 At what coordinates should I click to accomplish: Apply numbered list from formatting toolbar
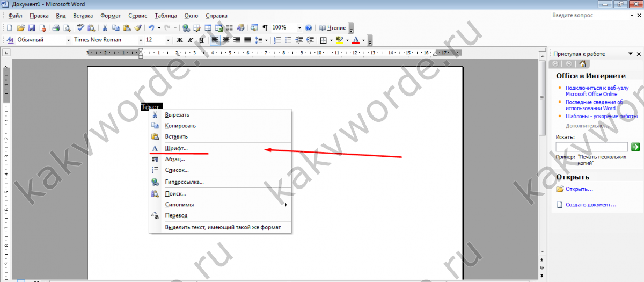277,40
